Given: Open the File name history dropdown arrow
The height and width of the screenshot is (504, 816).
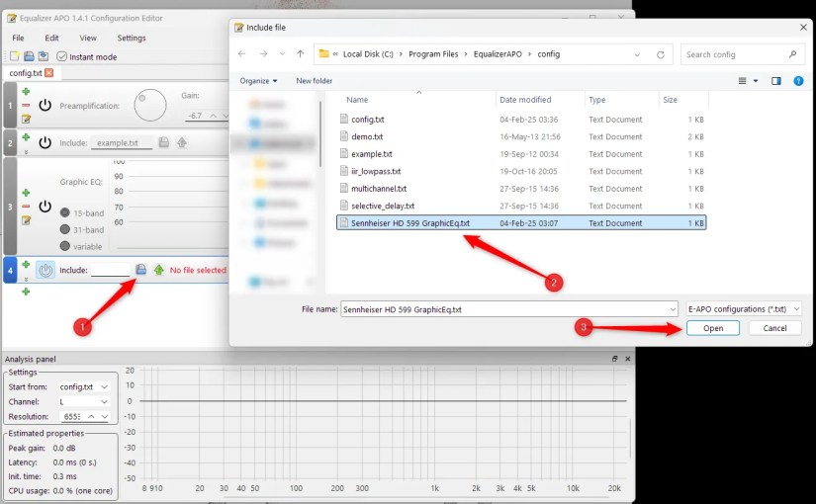Looking at the screenshot, I should coord(673,309).
